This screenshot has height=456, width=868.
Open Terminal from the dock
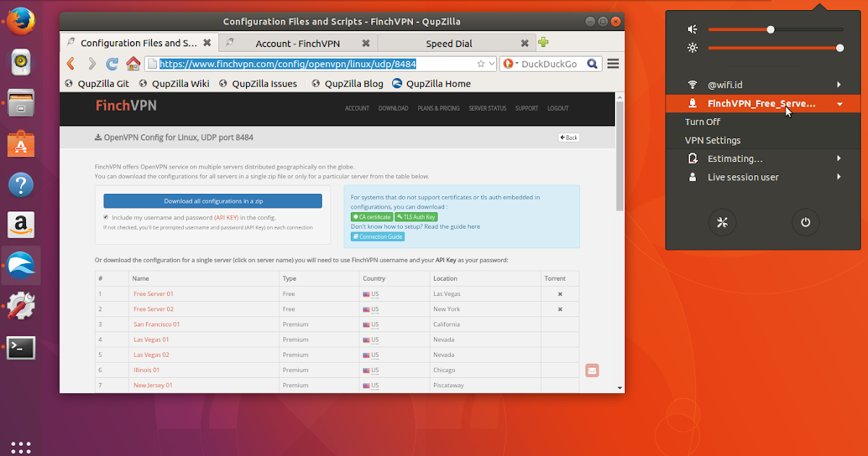coord(21,348)
